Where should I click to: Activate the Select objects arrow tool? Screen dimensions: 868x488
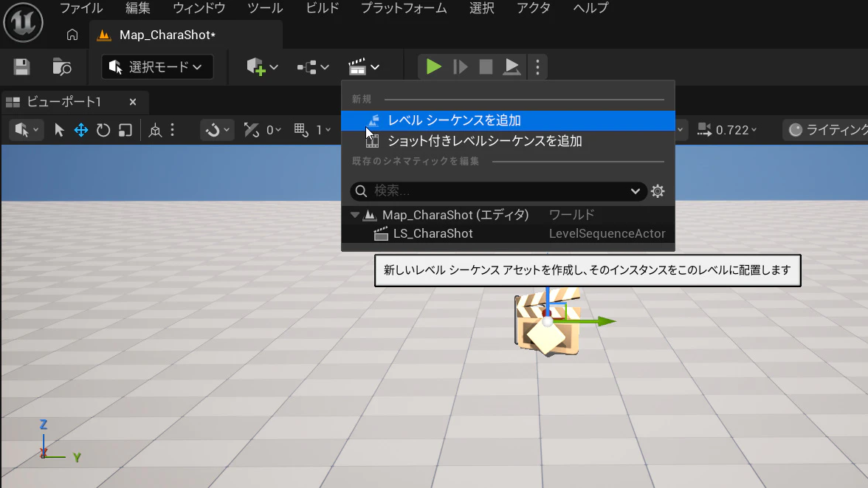click(59, 130)
